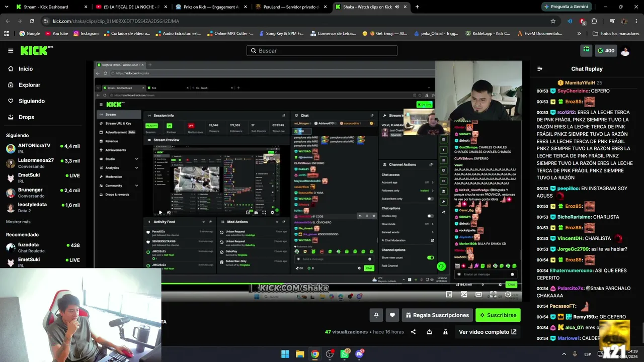The image size is (644, 362).
Task: Open a new browser tab
Action: (417, 7)
